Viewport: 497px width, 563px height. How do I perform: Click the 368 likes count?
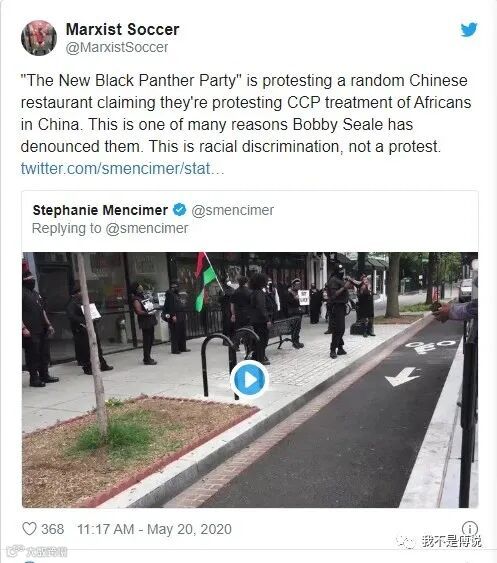(x=52, y=529)
